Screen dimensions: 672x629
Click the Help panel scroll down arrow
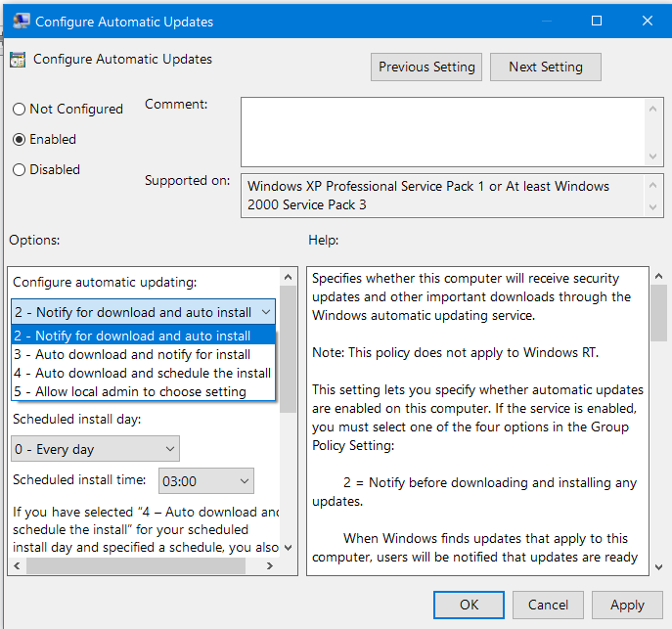click(x=658, y=567)
